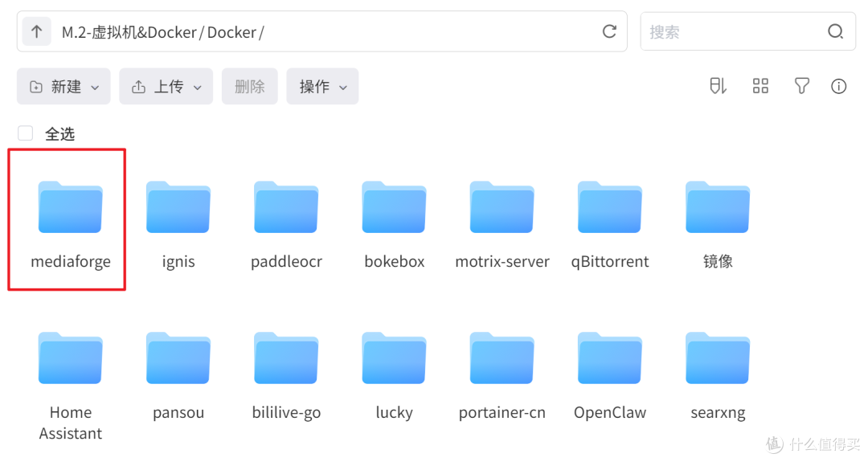The image size is (868, 462).
Task: Open the mediaforge folder icon
Action: point(70,207)
